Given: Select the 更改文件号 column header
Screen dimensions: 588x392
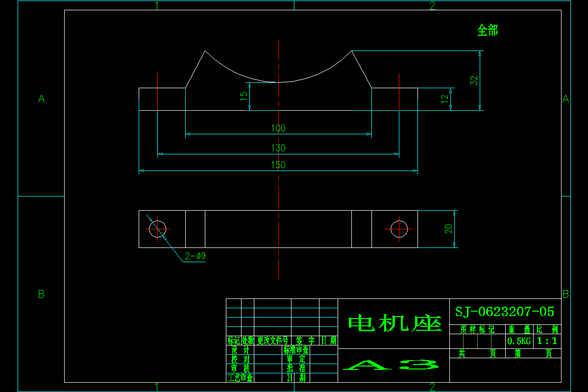Looking at the screenshot, I should tap(273, 341).
